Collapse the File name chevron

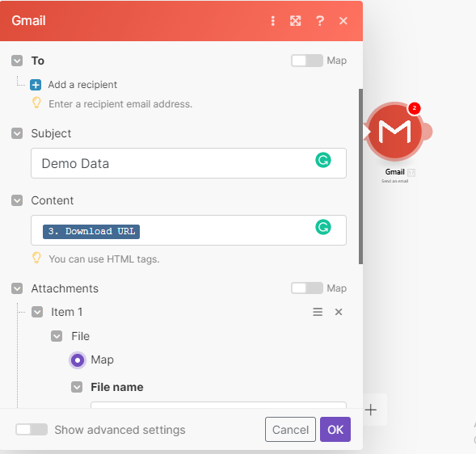coord(77,387)
